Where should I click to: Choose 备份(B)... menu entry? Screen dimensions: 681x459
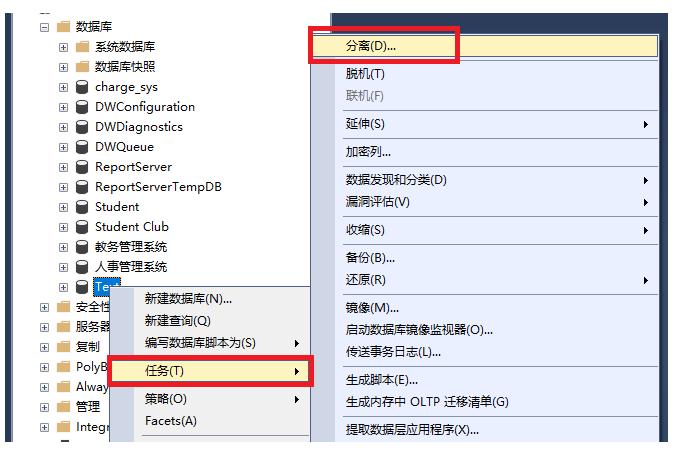point(485,258)
